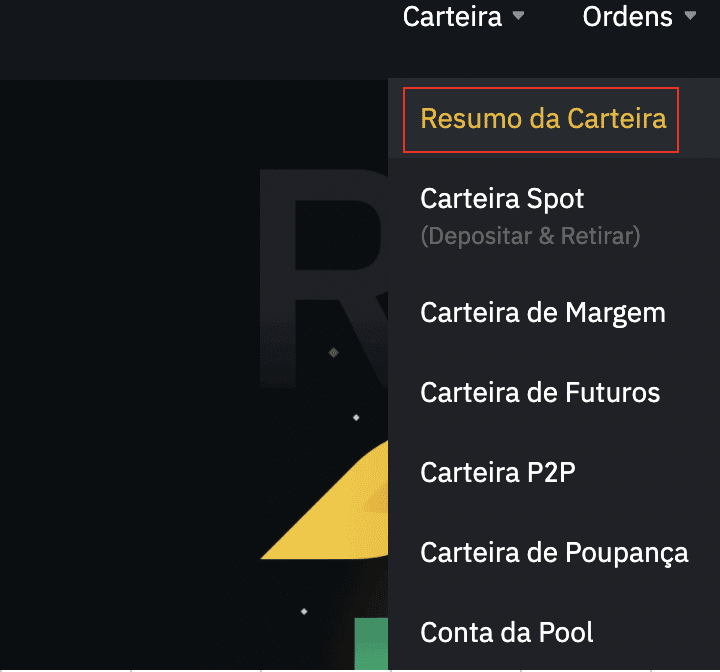Choose Carteira de Margem from the list
Image resolution: width=720 pixels, height=672 pixels.
[x=543, y=313]
